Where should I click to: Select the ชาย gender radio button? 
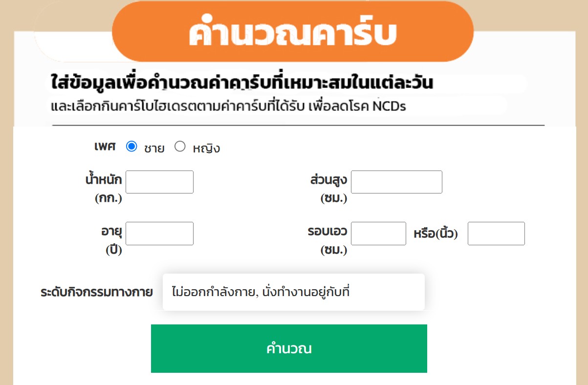click(x=131, y=147)
